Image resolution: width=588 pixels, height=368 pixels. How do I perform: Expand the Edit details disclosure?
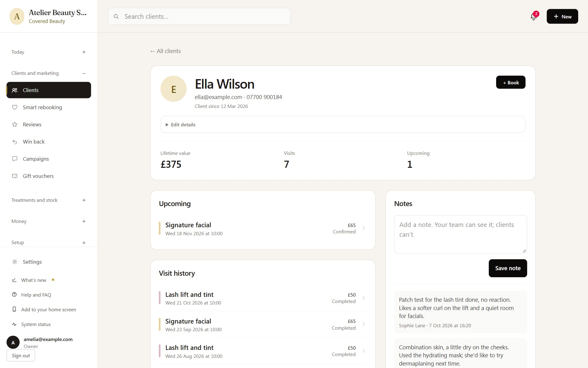coord(343,125)
